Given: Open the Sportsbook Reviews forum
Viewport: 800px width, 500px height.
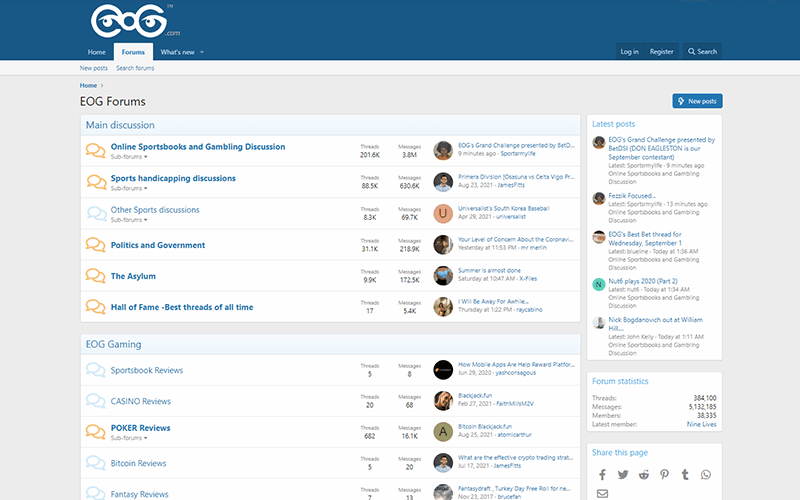Looking at the screenshot, I should pyautogui.click(x=146, y=370).
